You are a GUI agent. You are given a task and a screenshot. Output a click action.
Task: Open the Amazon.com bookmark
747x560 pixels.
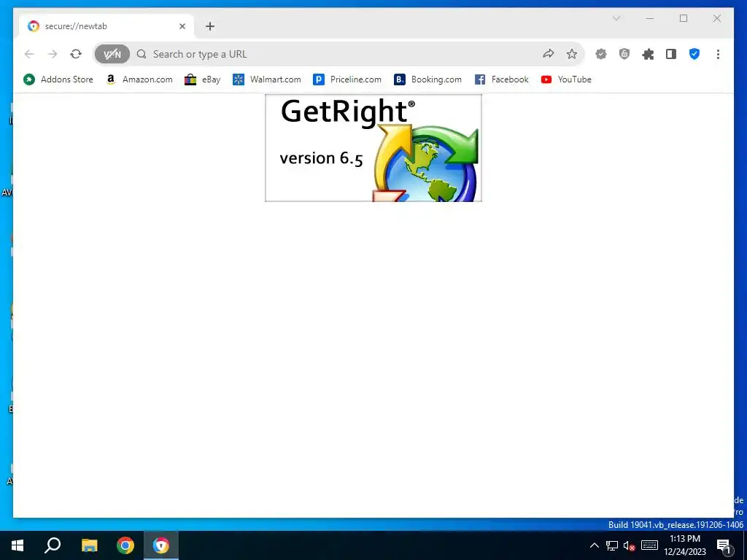[x=139, y=79]
